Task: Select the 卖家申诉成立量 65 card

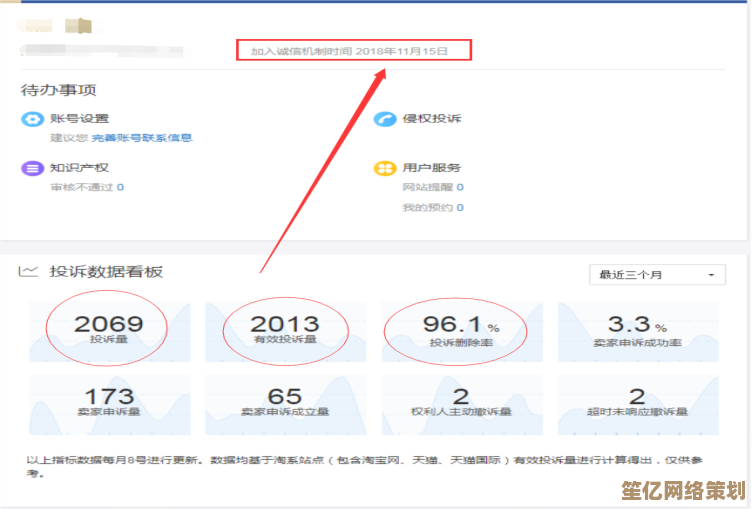Action: click(285, 404)
